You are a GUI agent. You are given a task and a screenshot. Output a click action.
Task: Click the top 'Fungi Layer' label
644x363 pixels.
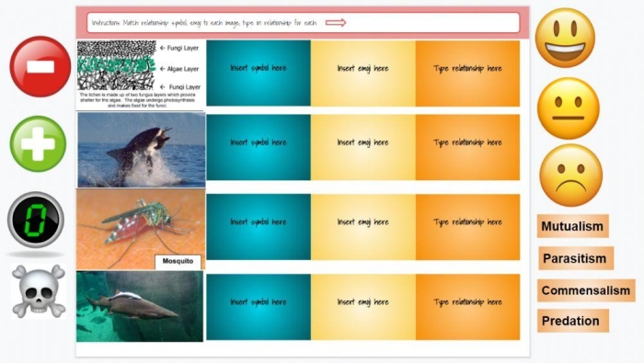[x=183, y=48]
